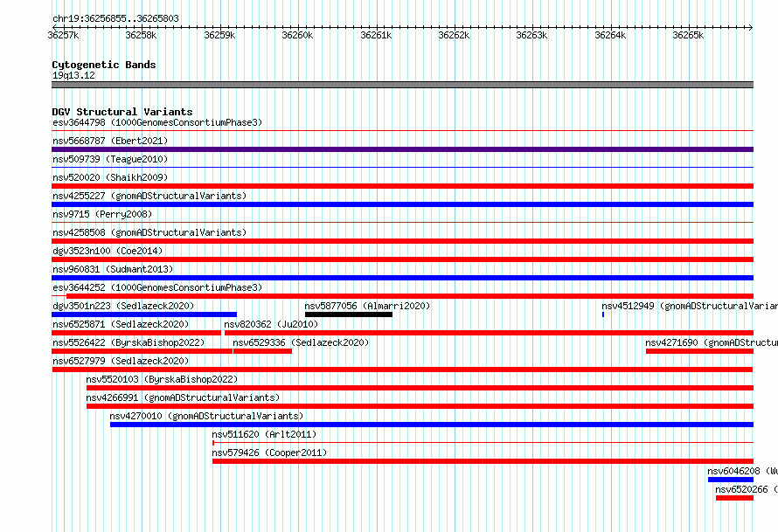Select the blue nsv960831 Sudmant2013 bar
778x532 pixels.
click(402, 278)
